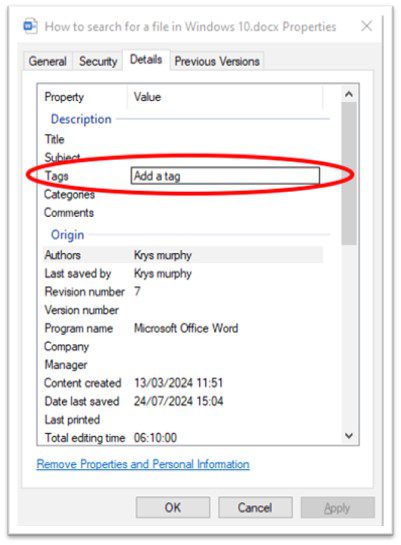Image resolution: width=401 pixels, height=545 pixels.
Task: Click the Word document icon in title bar
Action: [x=31, y=27]
